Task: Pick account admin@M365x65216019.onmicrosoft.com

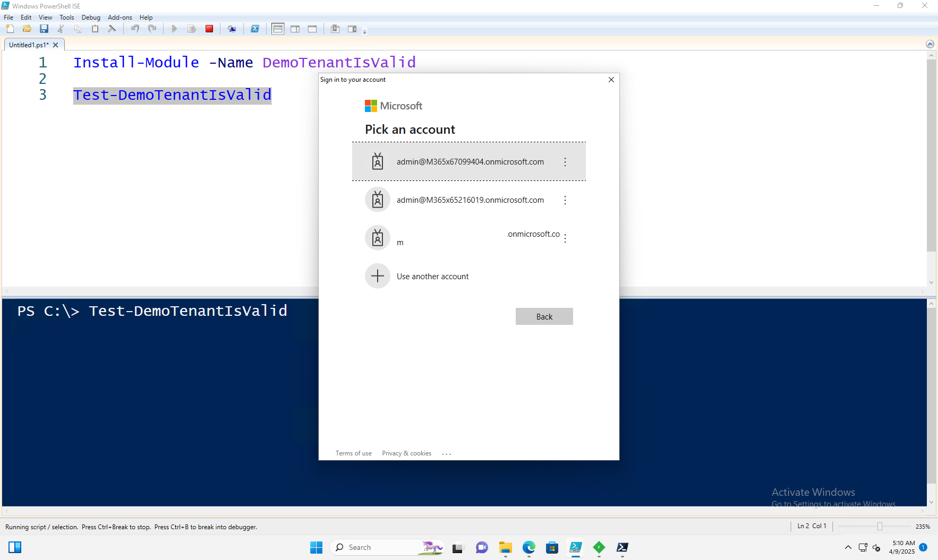Action: pyautogui.click(x=469, y=200)
